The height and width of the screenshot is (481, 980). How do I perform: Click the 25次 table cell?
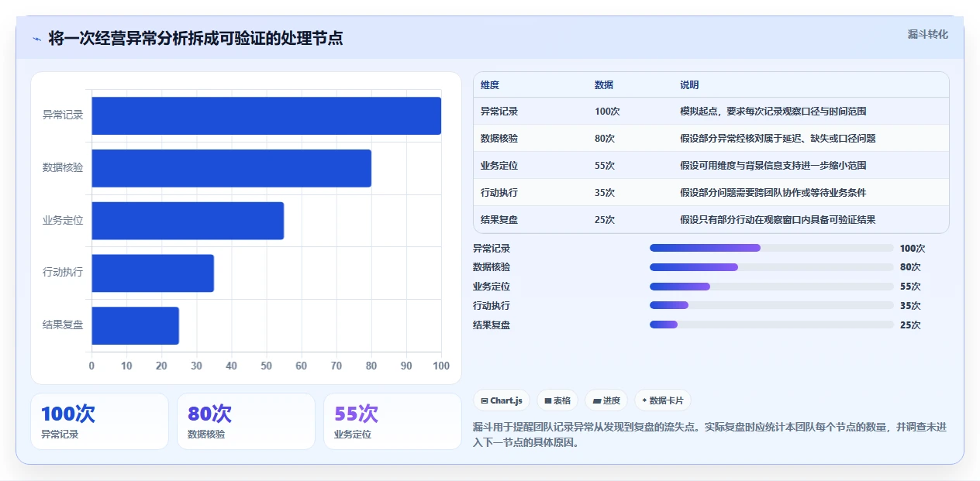(x=605, y=219)
